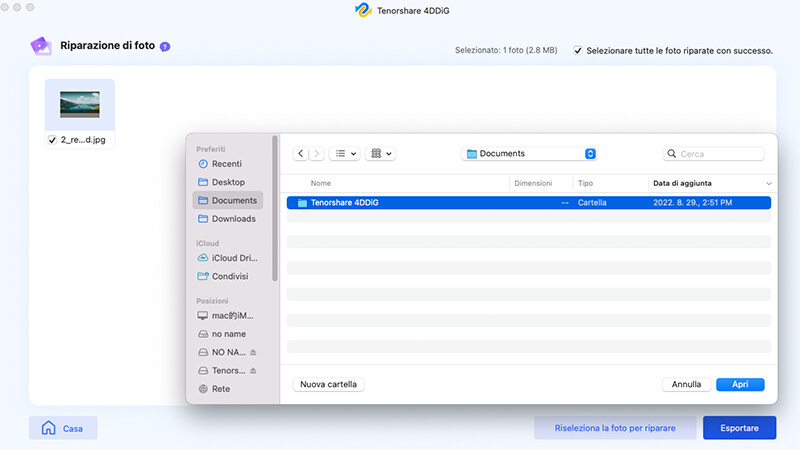Viewport: 800px width, 450px height.
Task: Toggle Selezionare tutte le foto riparate checkbox
Action: click(x=578, y=51)
